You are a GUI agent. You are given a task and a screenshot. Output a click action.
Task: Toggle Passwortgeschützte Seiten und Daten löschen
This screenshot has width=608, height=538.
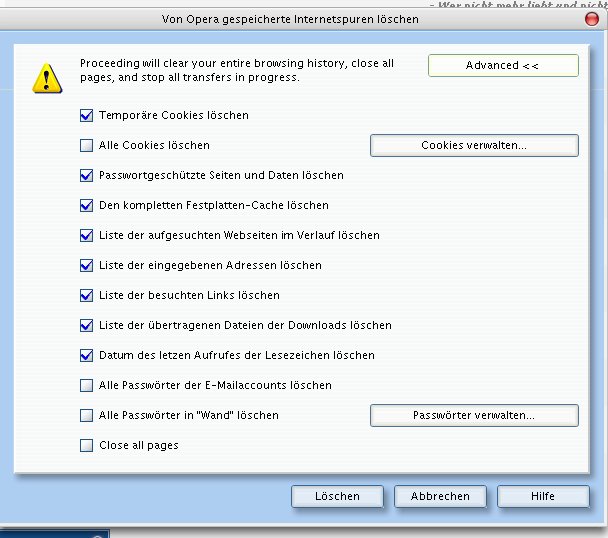pyautogui.click(x=86, y=175)
